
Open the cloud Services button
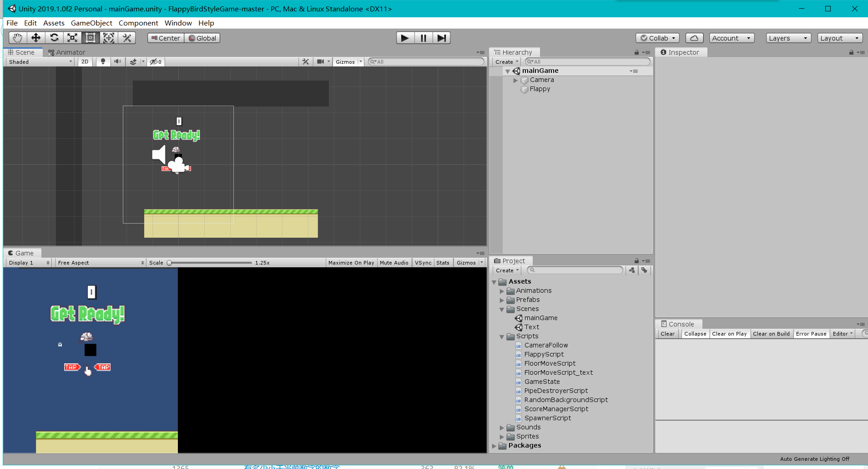tap(694, 38)
